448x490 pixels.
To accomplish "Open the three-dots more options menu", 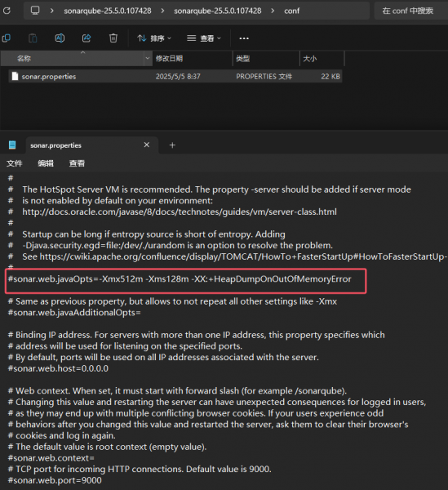I will (x=244, y=38).
